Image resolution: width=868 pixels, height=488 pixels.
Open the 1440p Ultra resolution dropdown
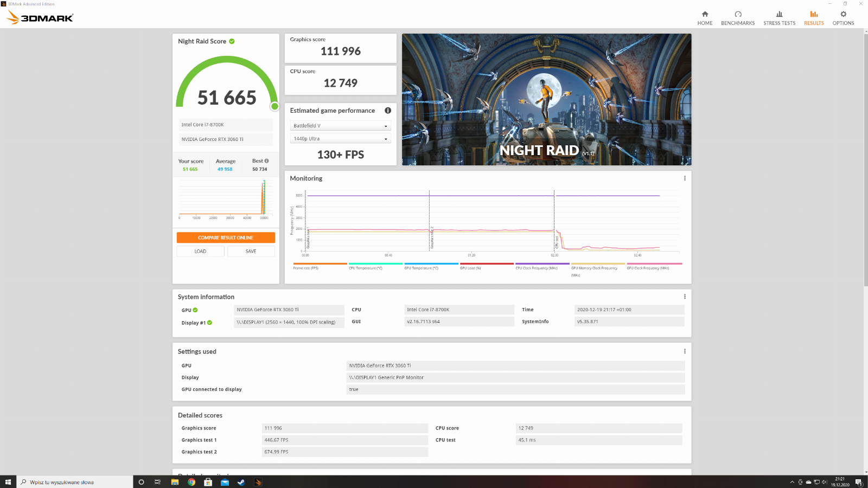340,139
